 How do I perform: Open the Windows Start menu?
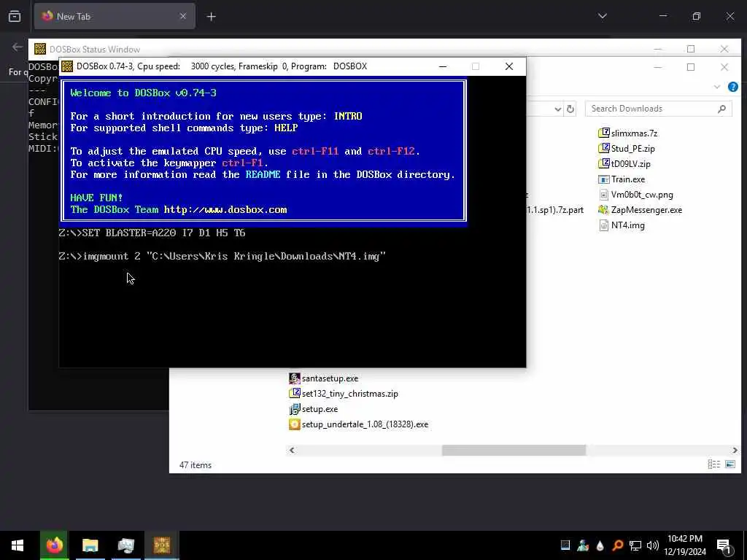(x=18, y=545)
